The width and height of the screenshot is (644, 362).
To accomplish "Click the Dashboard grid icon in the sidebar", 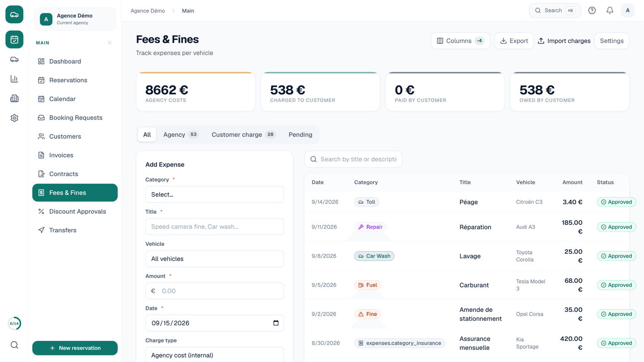I will pos(41,61).
